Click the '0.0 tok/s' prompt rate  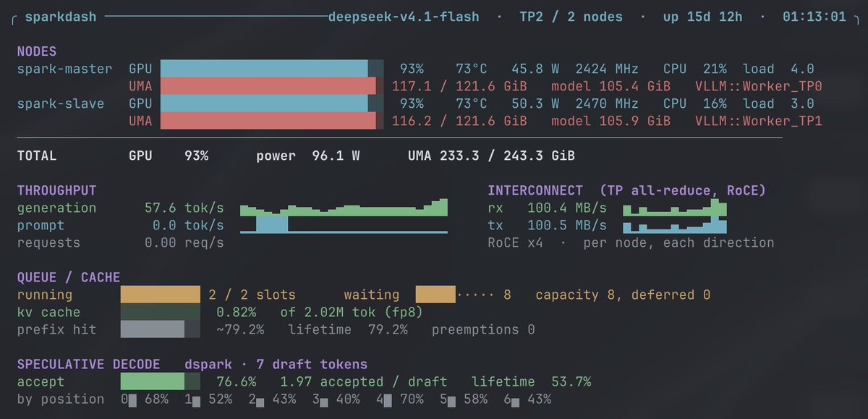[188, 225]
